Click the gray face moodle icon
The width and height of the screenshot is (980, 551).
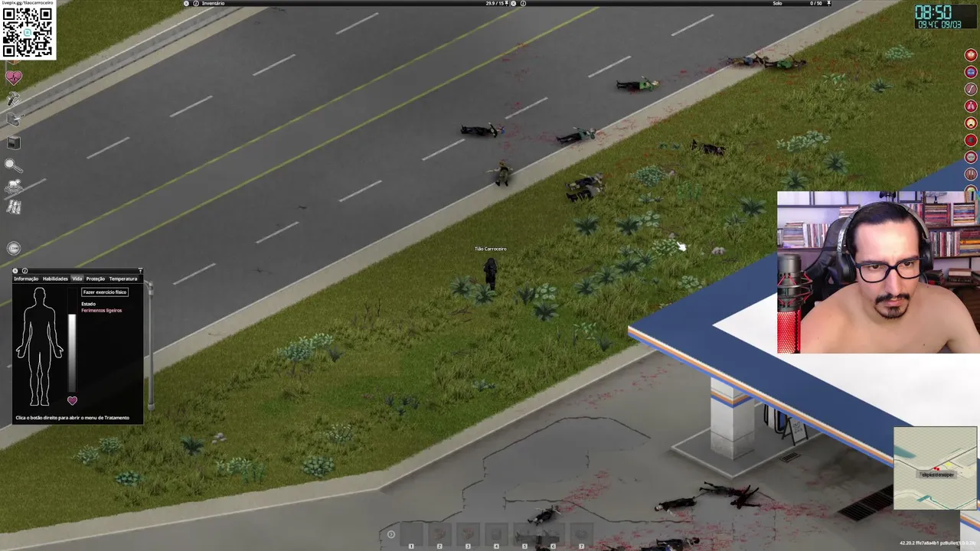[x=971, y=157]
